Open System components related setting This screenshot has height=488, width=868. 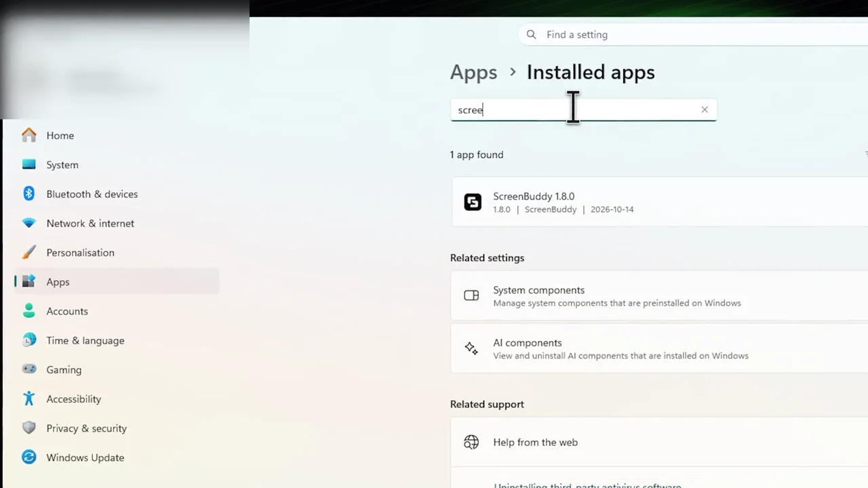point(659,296)
